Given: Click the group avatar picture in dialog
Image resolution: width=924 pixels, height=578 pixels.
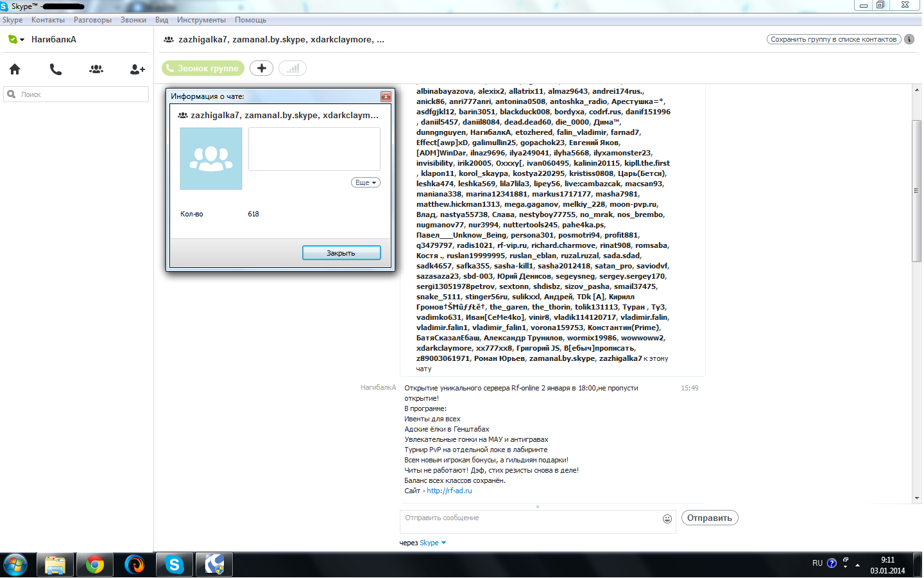Looking at the screenshot, I should [211, 159].
